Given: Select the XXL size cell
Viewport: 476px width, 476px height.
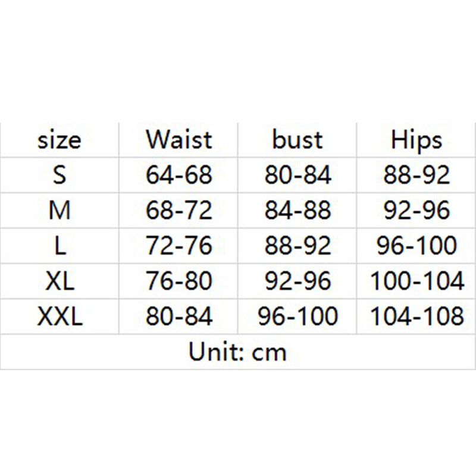Looking at the screenshot, I should [59, 316].
